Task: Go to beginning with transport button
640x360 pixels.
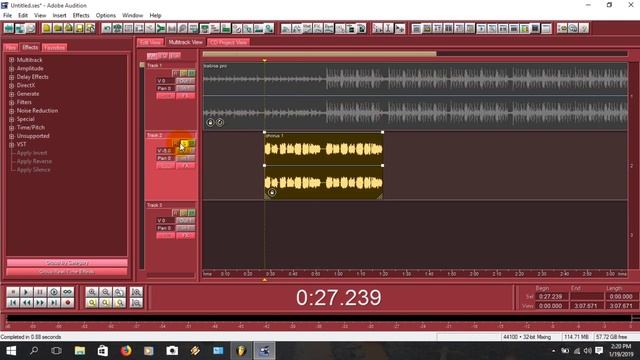Action: tap(13, 302)
